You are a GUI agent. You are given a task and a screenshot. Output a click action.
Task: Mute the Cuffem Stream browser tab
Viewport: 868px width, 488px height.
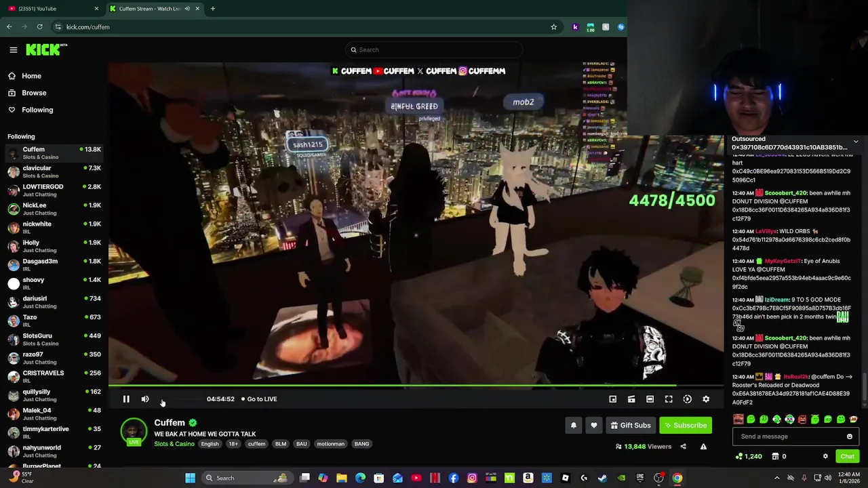coord(187,9)
